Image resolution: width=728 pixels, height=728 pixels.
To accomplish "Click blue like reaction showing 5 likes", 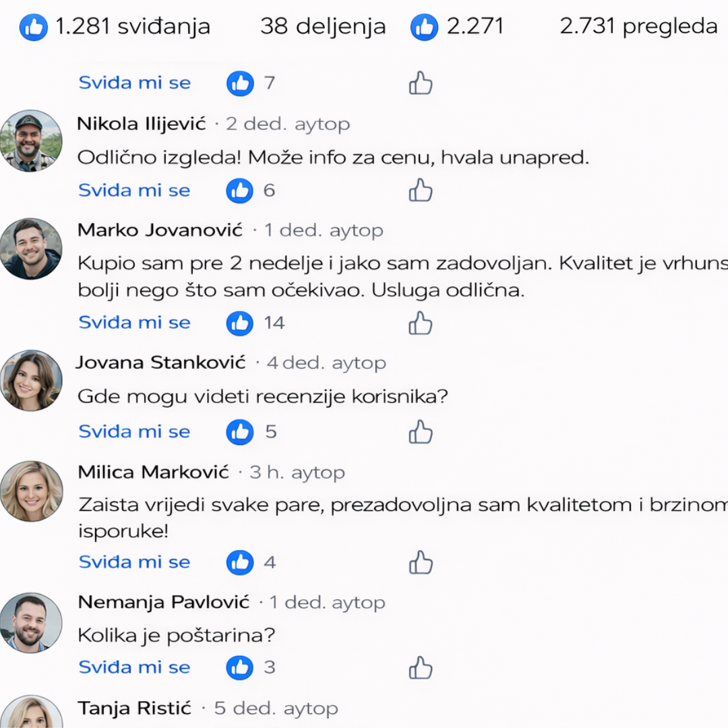I will 239,432.
